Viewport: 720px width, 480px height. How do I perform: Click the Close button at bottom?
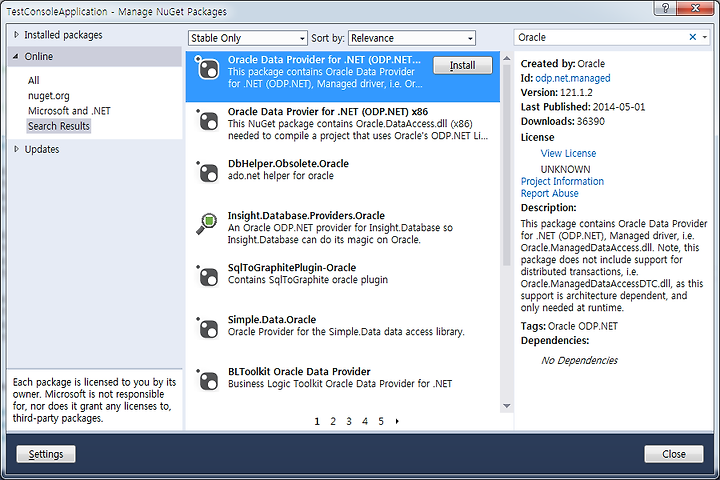click(674, 454)
